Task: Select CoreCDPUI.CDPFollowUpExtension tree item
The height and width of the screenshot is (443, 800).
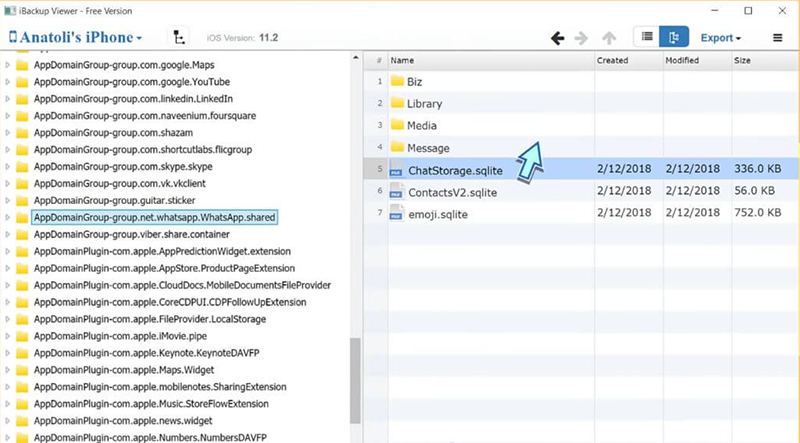Action: pyautogui.click(x=170, y=302)
